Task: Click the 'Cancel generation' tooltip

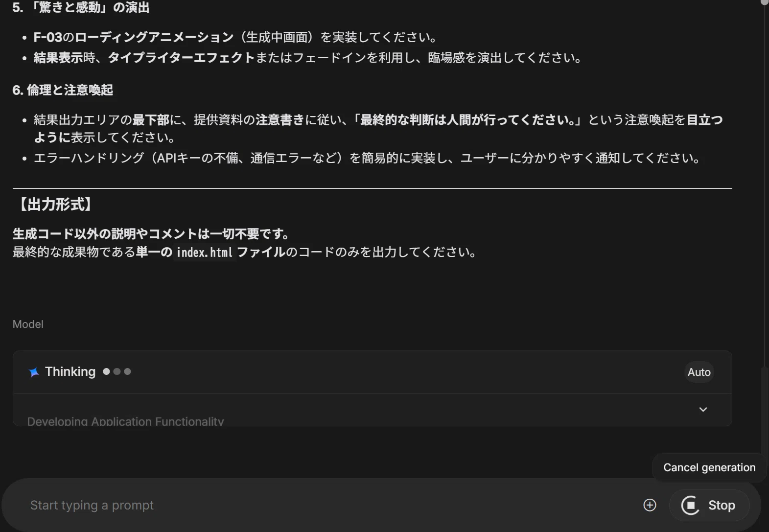Action: (x=709, y=467)
